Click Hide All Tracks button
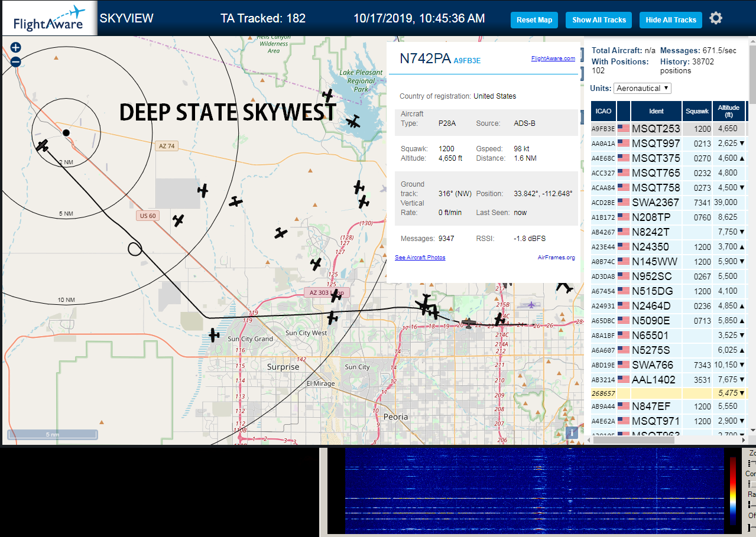756x537 pixels. 671,20
